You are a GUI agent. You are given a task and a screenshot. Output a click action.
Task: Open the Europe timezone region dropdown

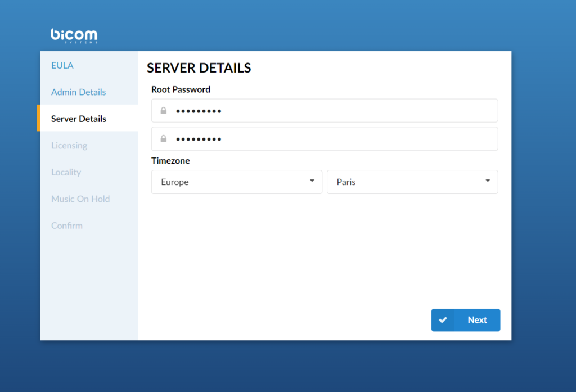236,181
